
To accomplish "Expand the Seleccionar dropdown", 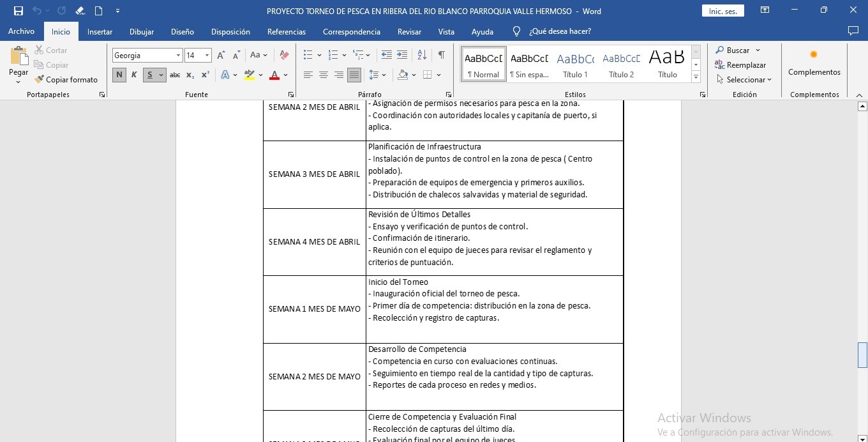I will click(744, 80).
